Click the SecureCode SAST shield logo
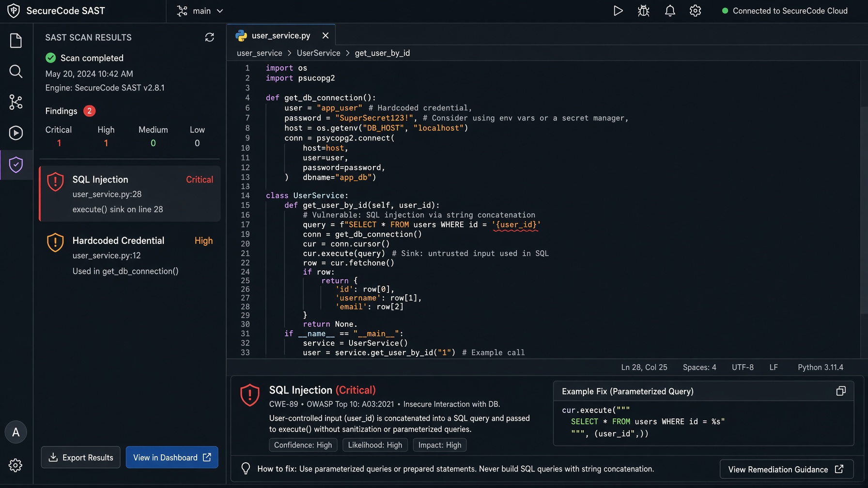Viewport: 868px width, 488px height. tap(14, 11)
